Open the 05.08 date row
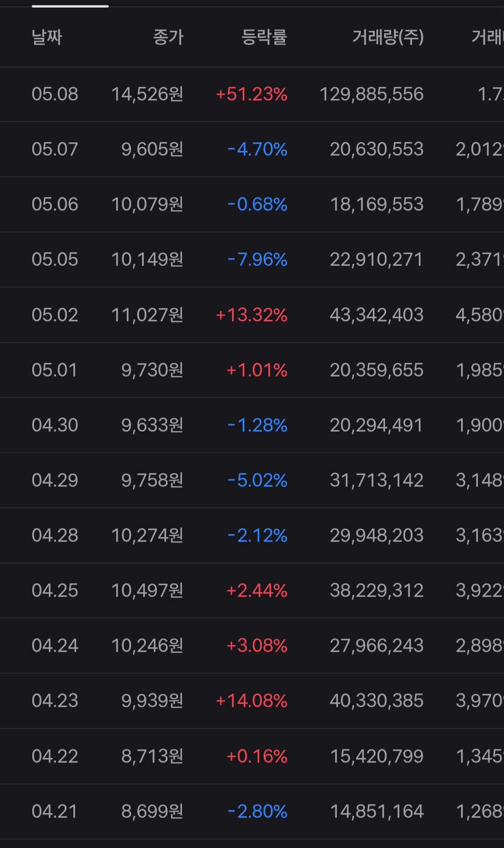This screenshot has height=848, width=504. 252,94
